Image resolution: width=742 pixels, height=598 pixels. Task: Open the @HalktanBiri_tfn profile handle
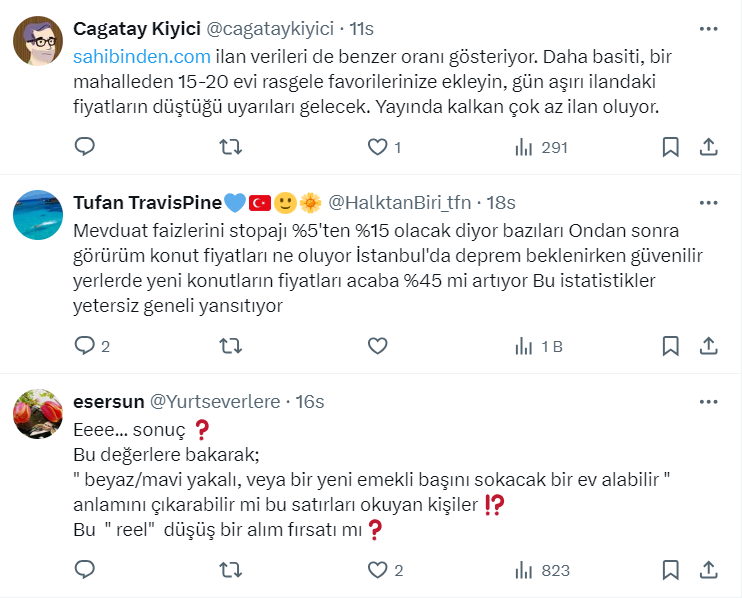click(x=400, y=203)
